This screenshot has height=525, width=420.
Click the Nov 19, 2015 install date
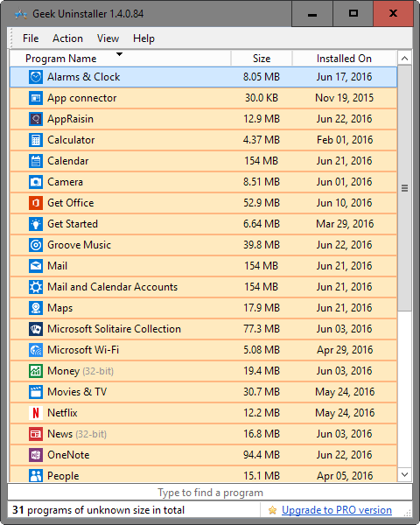(x=344, y=98)
